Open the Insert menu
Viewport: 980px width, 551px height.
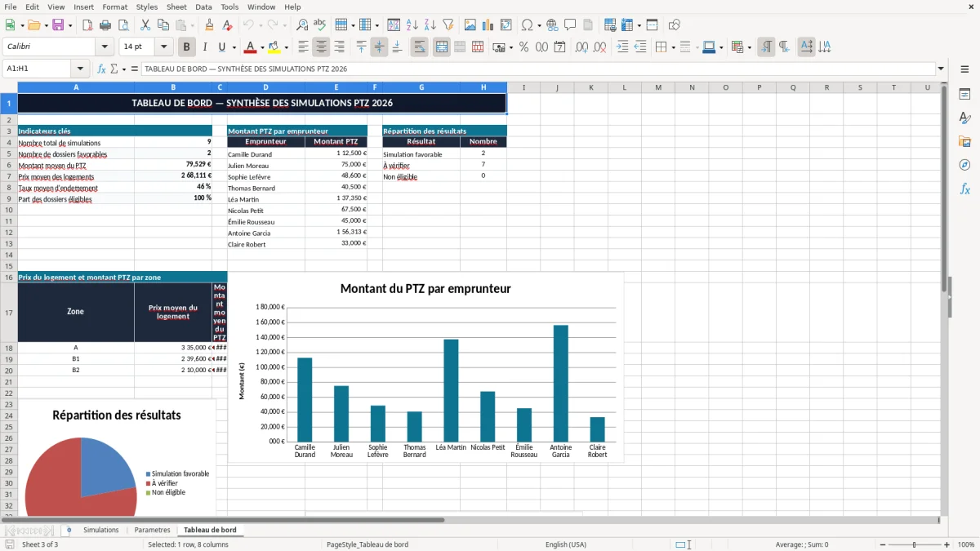pyautogui.click(x=83, y=7)
